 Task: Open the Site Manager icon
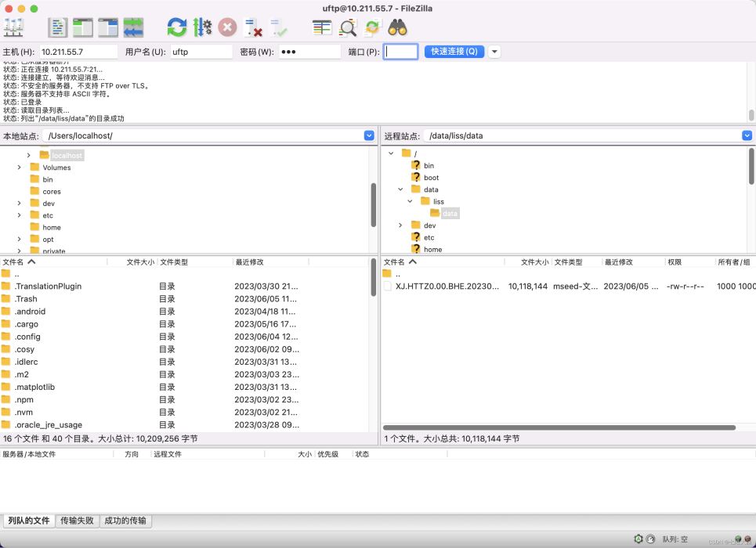(13, 27)
